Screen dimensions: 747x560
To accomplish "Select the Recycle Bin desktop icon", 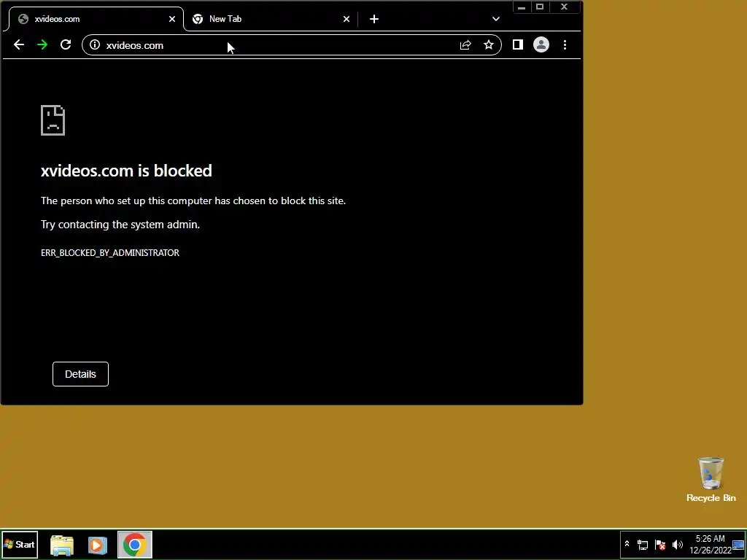I will tap(711, 480).
